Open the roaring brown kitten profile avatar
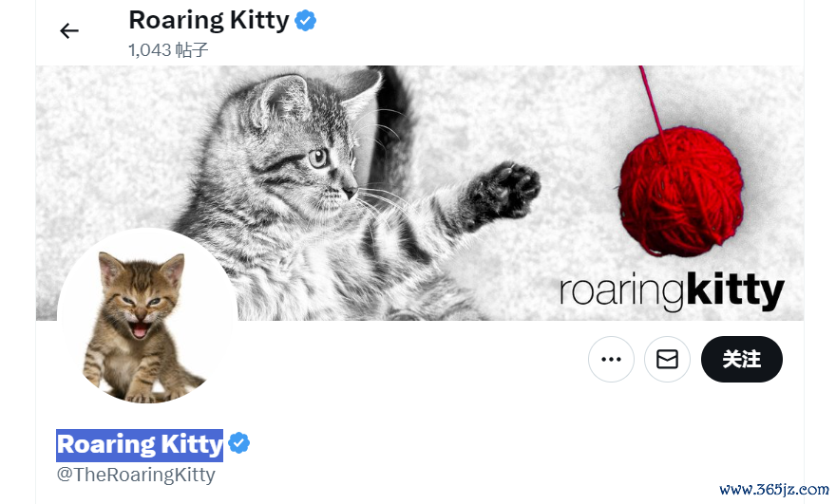836x504 pixels. (x=147, y=318)
